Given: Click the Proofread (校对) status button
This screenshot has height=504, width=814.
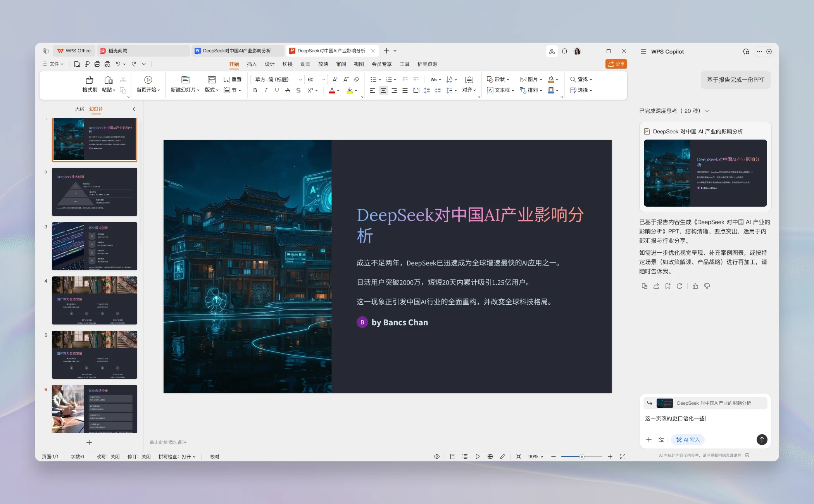Looking at the screenshot, I should click(215, 457).
